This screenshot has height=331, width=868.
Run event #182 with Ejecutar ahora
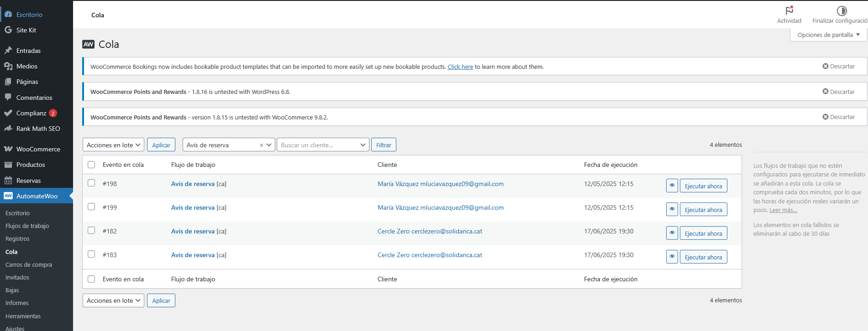[x=703, y=233]
